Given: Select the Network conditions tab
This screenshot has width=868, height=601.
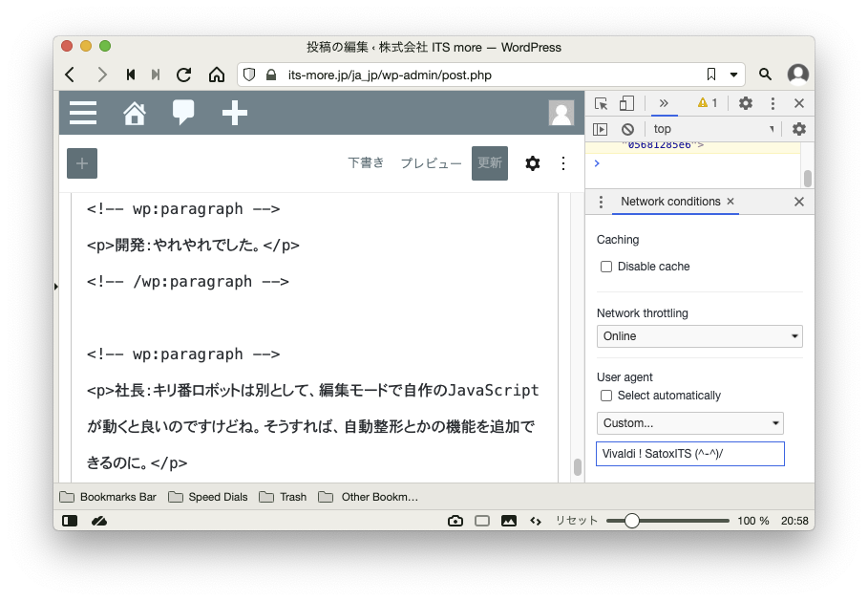Looking at the screenshot, I should click(670, 202).
